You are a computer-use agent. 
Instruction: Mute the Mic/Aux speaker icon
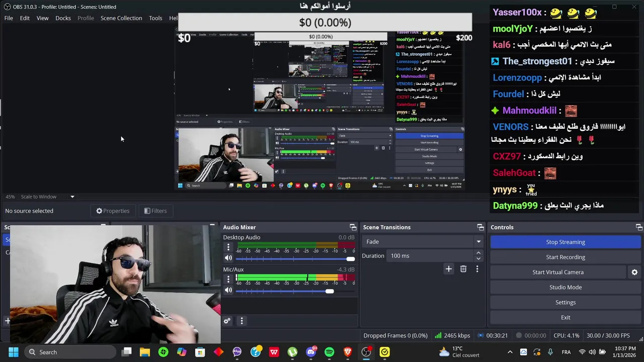228,290
